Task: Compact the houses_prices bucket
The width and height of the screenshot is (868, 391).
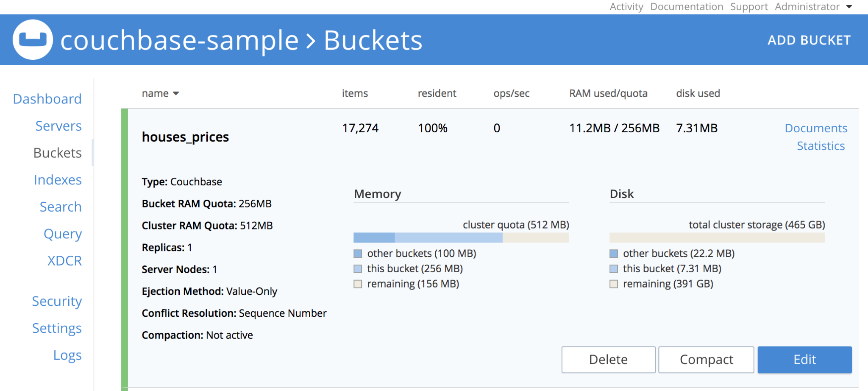Action: pyautogui.click(x=706, y=359)
